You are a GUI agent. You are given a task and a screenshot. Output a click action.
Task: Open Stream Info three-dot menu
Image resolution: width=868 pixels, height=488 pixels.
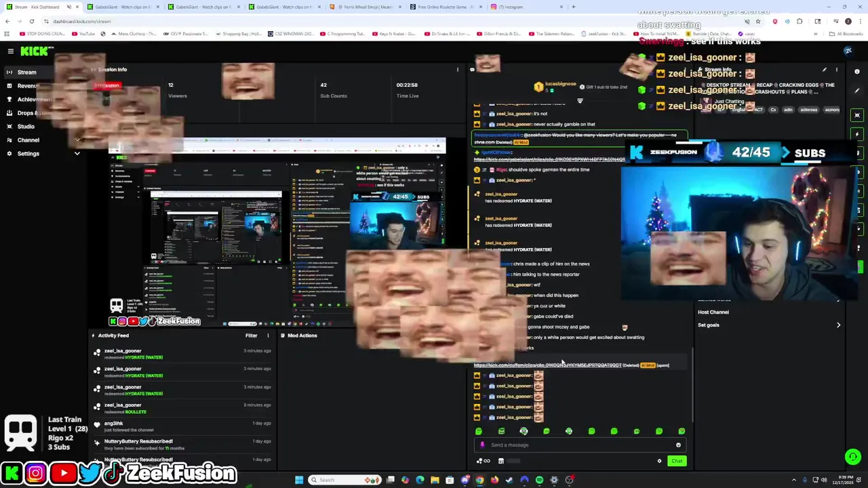[x=836, y=70]
